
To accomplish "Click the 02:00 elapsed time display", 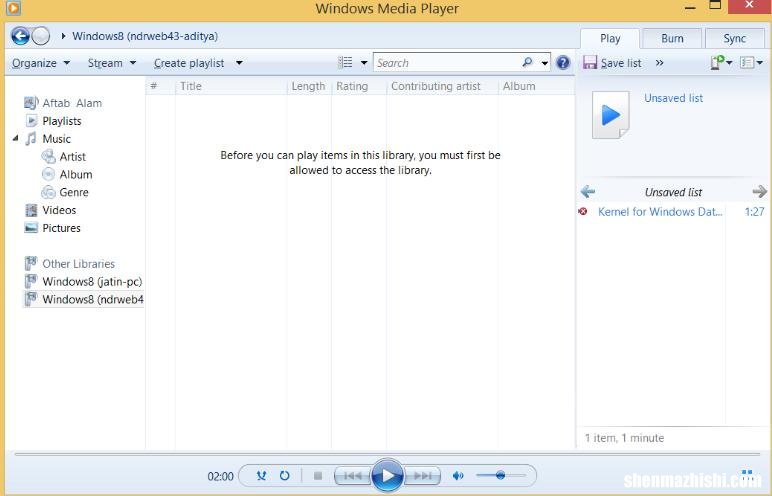I will pos(220,476).
